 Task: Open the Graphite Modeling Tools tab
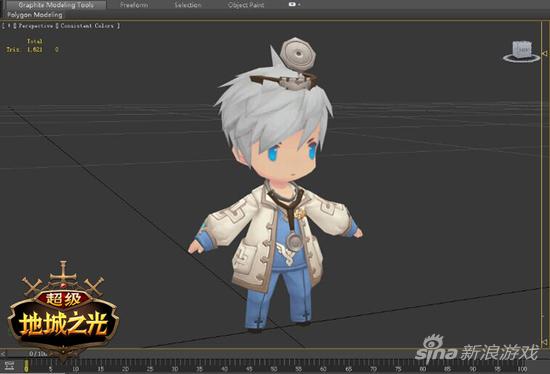coord(56,5)
